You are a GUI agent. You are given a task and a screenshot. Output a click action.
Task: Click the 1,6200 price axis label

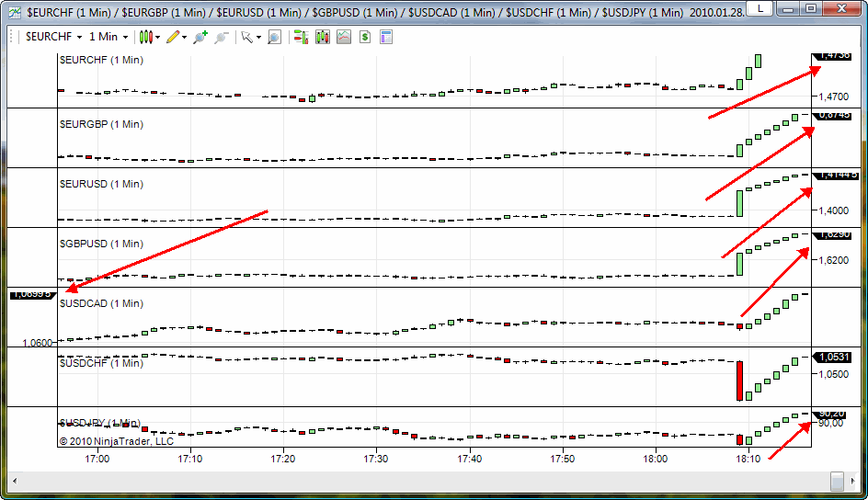pos(834,260)
